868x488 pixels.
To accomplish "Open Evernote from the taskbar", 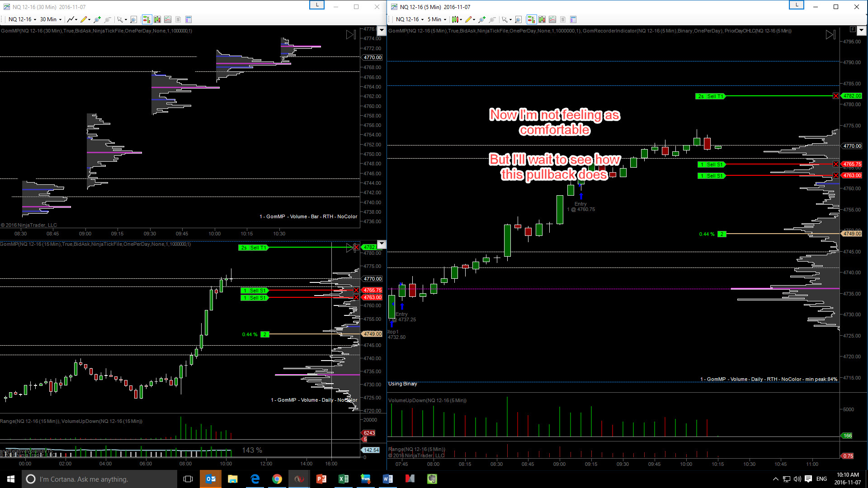I will [x=432, y=479].
